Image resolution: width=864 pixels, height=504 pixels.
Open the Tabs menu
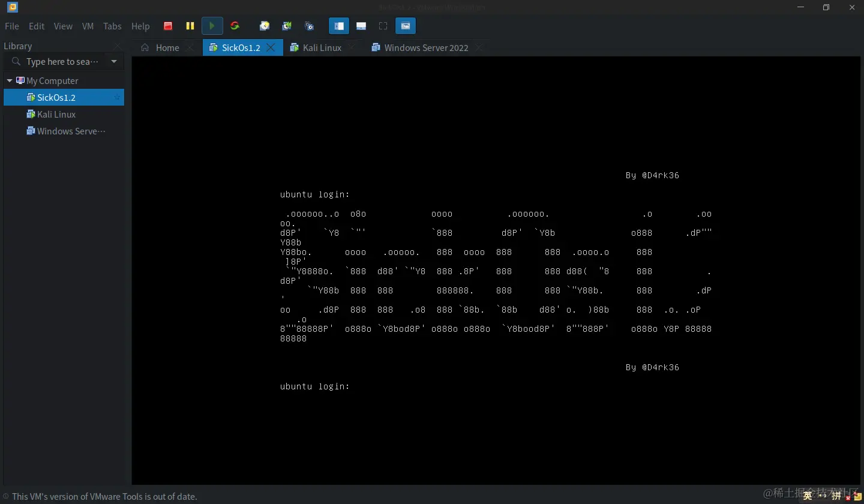pyautogui.click(x=112, y=26)
